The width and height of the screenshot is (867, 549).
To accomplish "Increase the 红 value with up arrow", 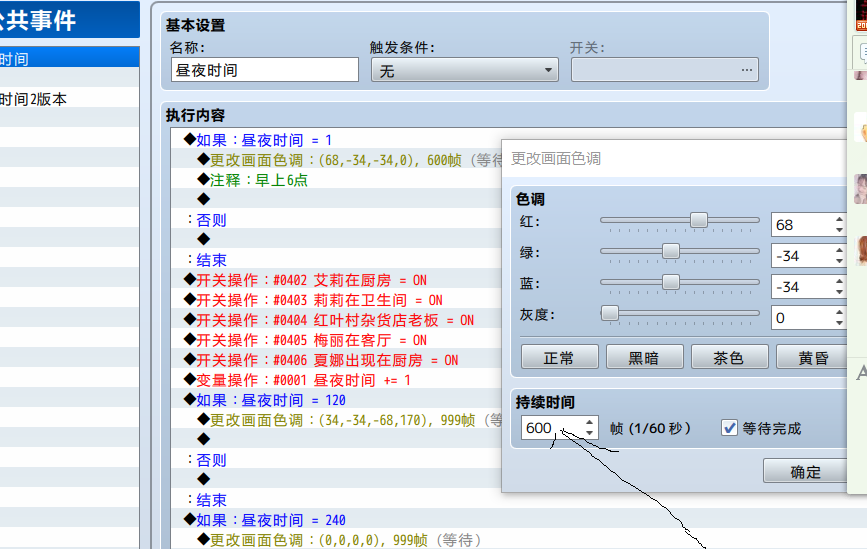I will coord(839,219).
